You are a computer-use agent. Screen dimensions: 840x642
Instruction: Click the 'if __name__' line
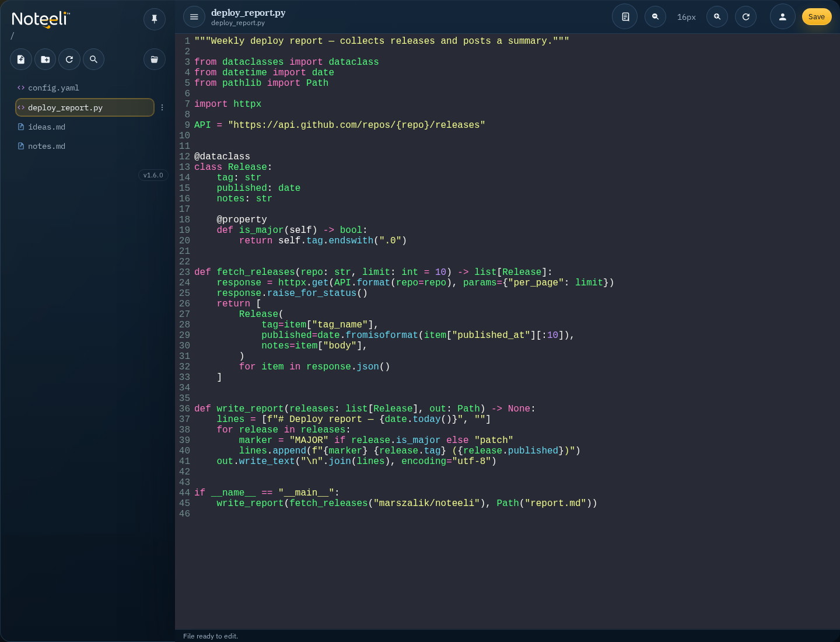pyautogui.click(x=267, y=493)
